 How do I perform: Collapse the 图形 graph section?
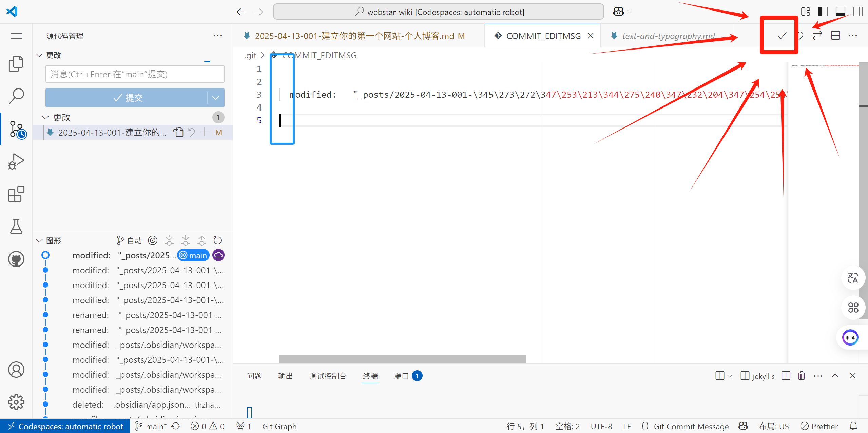tap(39, 241)
